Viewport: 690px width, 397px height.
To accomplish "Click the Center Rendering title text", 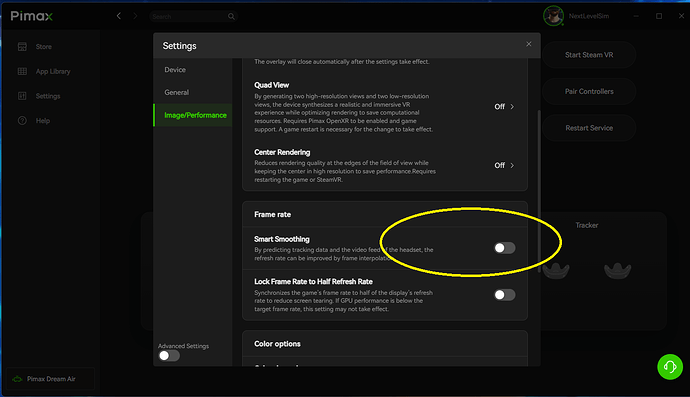I will (282, 152).
